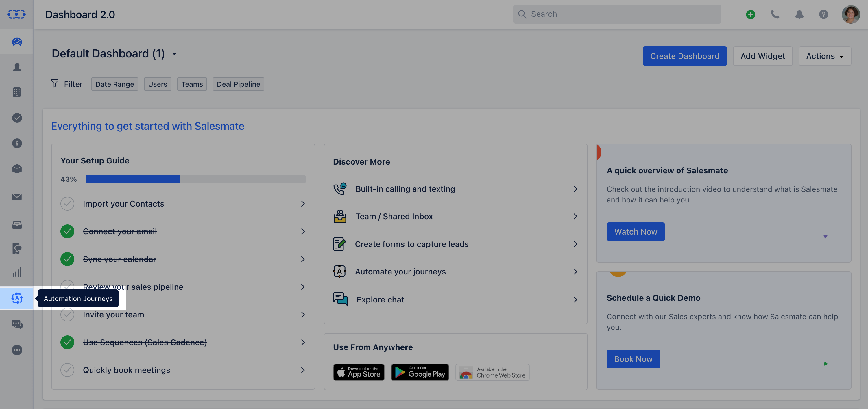Open the help question mark icon
Screen dimensions: 868x409
click(x=823, y=14)
